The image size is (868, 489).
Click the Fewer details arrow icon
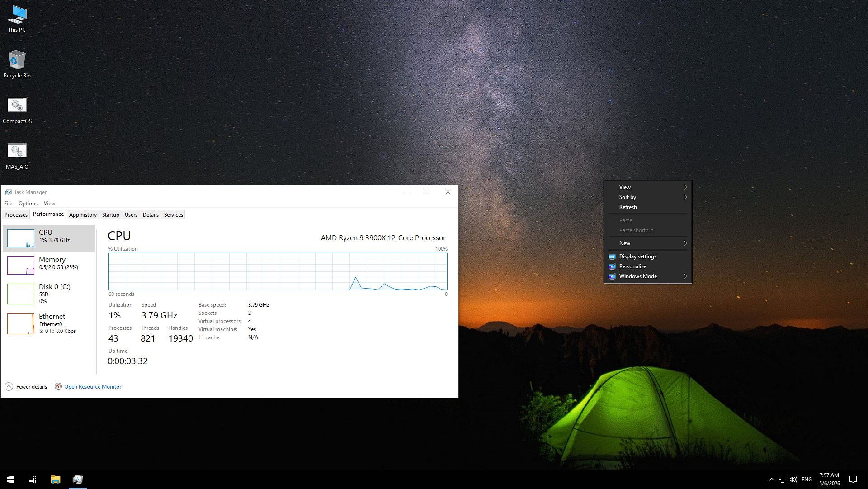9,387
